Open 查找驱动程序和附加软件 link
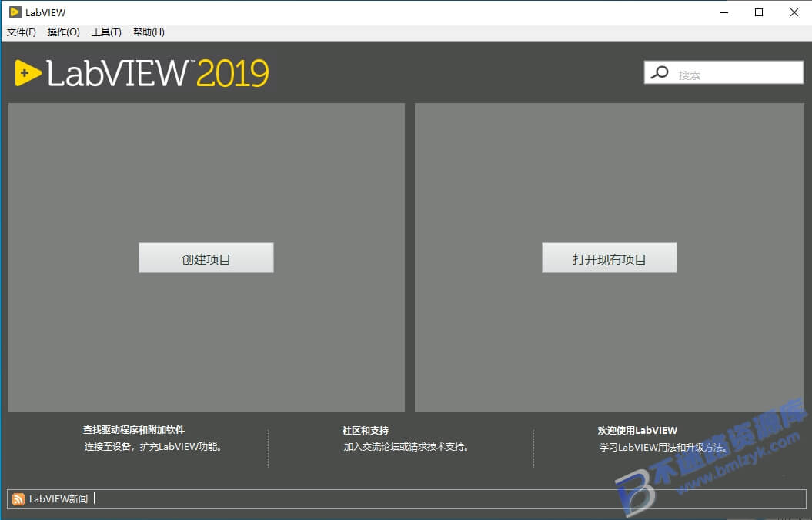Image resolution: width=812 pixels, height=520 pixels. [x=134, y=429]
